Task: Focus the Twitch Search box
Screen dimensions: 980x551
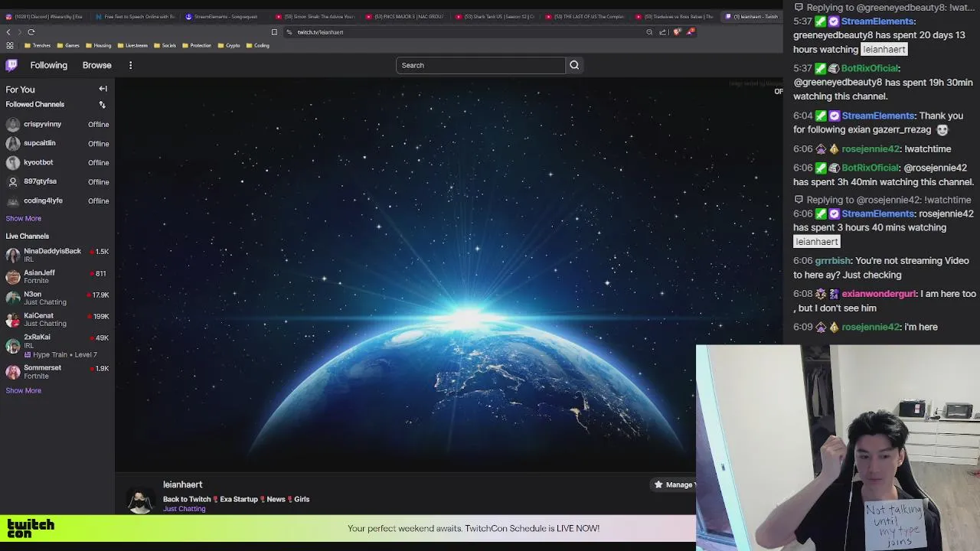Action: [481, 65]
